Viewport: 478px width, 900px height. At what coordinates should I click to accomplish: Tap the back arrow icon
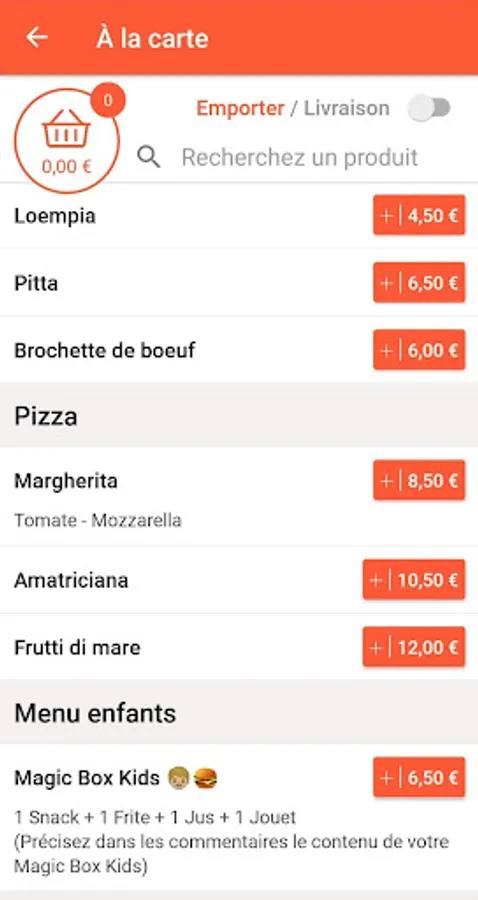[37, 37]
